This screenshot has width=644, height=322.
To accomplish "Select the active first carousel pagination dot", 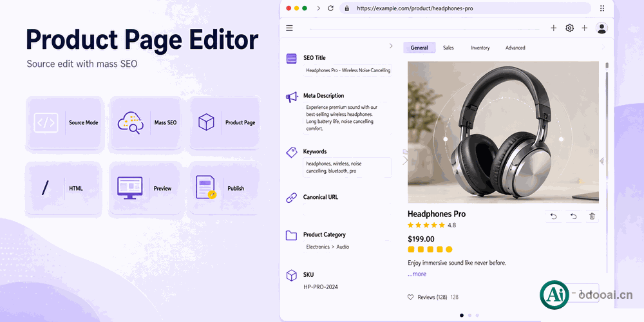I will [x=462, y=316].
